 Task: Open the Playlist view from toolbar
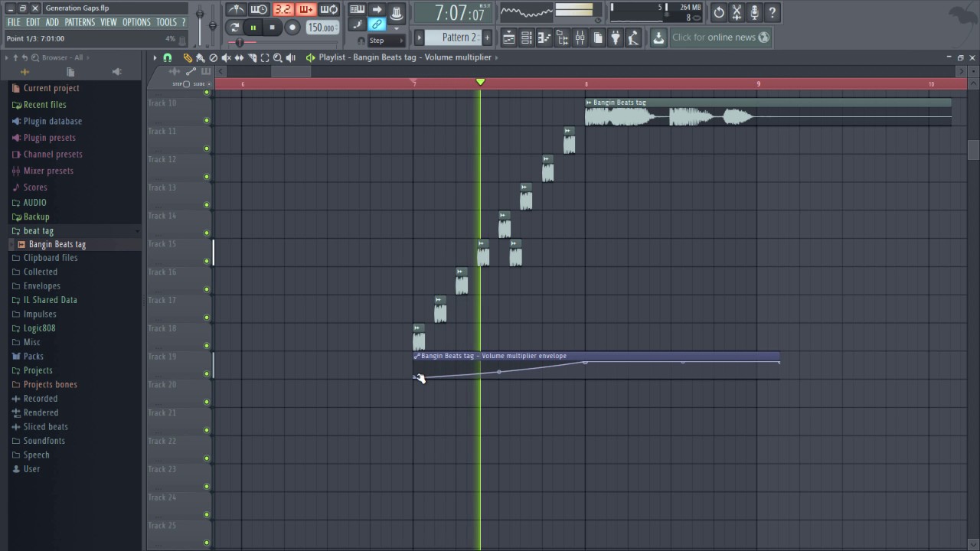508,37
